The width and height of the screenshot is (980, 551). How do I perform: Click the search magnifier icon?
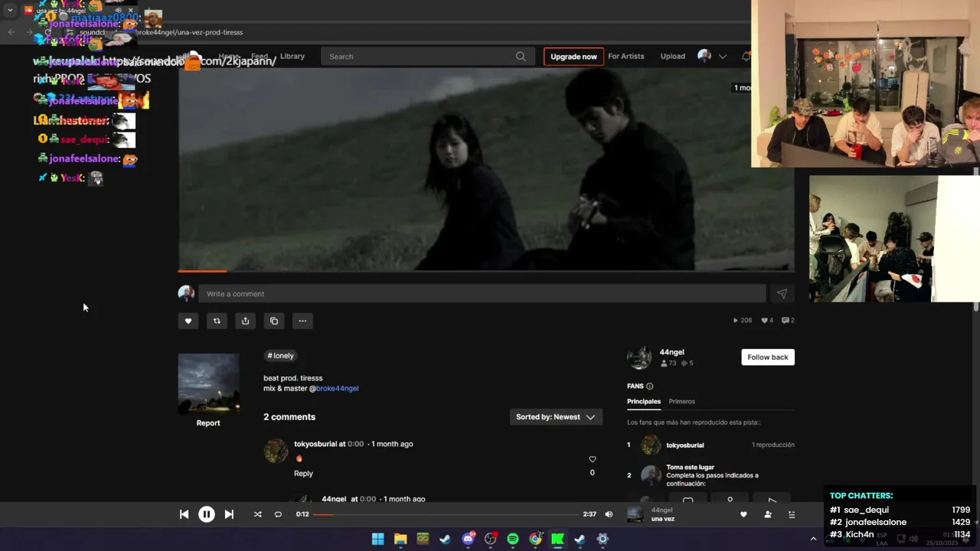tap(521, 57)
